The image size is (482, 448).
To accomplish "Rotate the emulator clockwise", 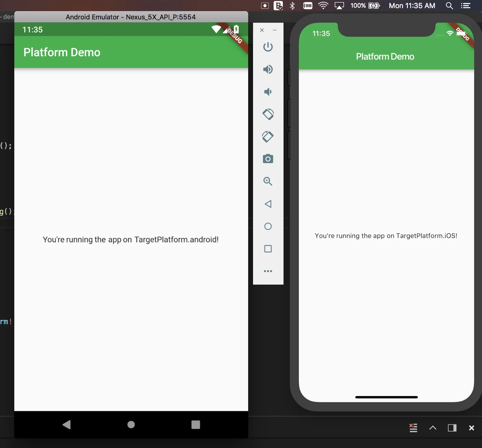I will pos(268,137).
